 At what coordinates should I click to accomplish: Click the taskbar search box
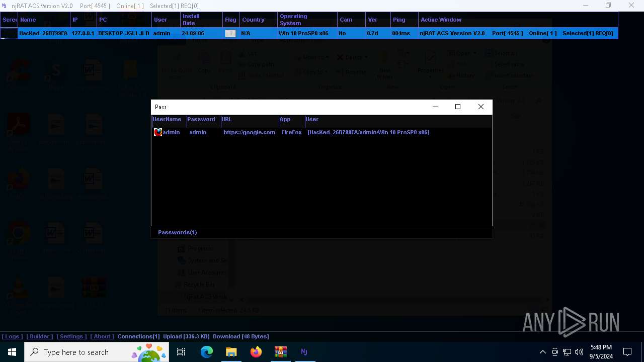pos(97,352)
